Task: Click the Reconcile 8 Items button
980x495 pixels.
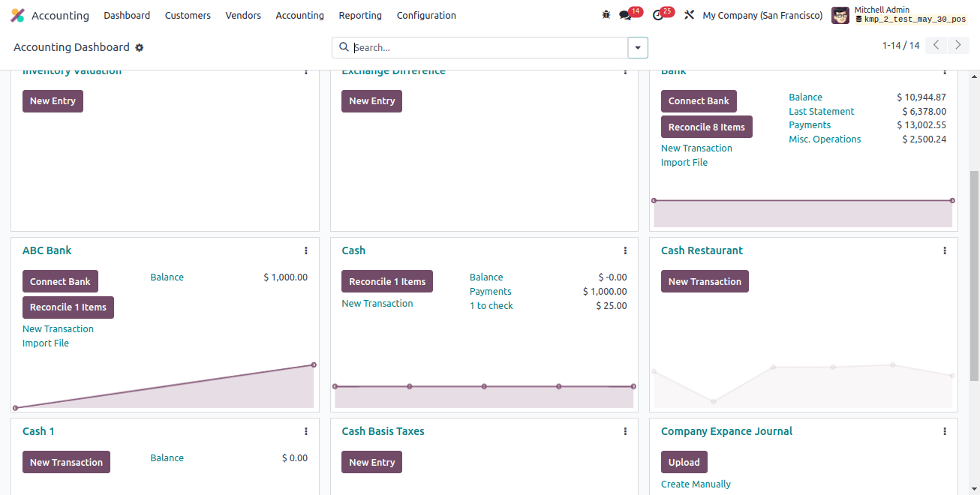Action: coord(706,127)
